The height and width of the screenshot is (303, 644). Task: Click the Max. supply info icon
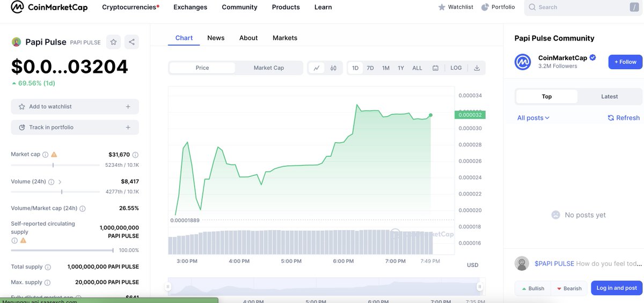point(47,283)
